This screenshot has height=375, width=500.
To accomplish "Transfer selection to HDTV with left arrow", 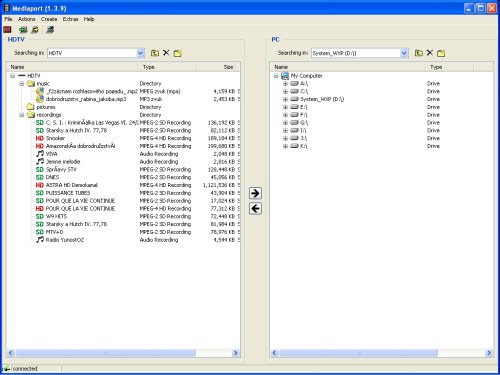I will point(255,209).
